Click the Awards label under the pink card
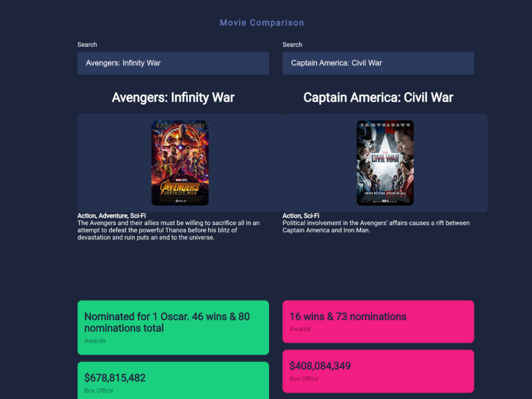This screenshot has width=532, height=399. point(300,329)
